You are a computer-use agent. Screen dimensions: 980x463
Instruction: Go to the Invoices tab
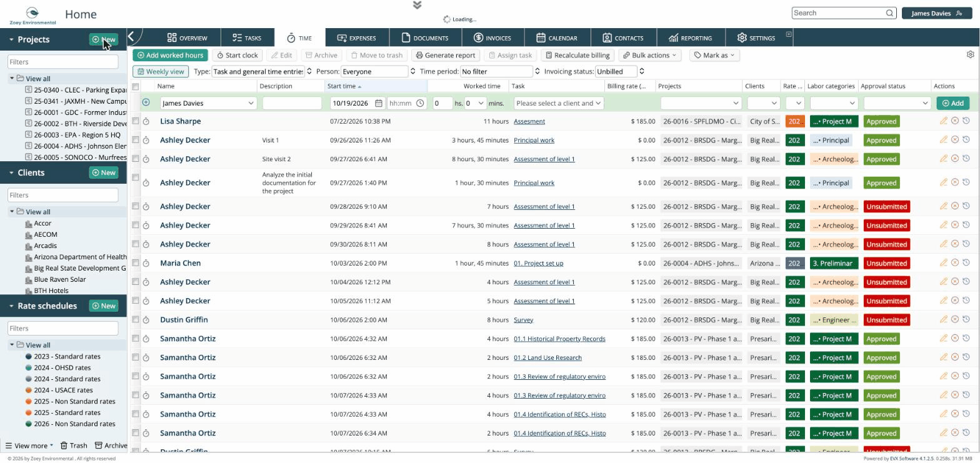tap(492, 38)
